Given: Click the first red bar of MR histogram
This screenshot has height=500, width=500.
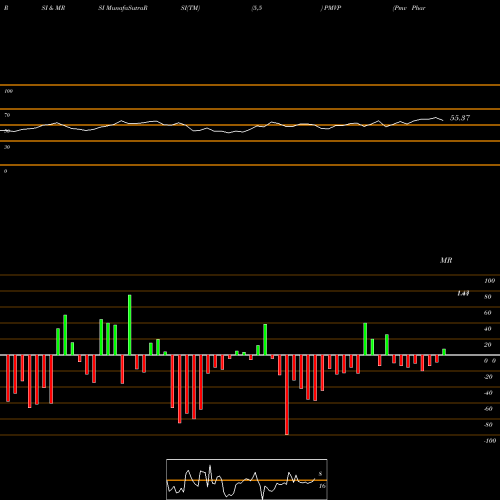Looking at the screenshot, I should (8, 378).
